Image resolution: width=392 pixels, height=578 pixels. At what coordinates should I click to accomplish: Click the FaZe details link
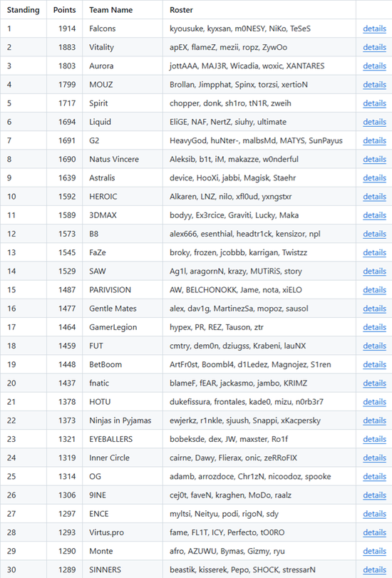(374, 252)
